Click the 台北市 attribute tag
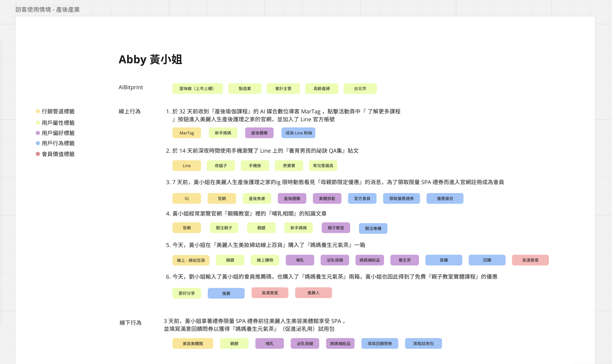 pyautogui.click(x=360, y=89)
